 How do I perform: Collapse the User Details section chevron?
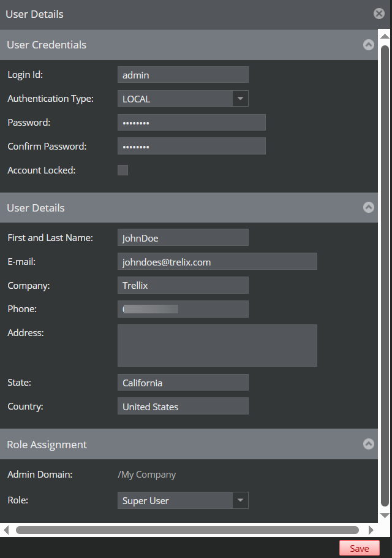coord(369,207)
